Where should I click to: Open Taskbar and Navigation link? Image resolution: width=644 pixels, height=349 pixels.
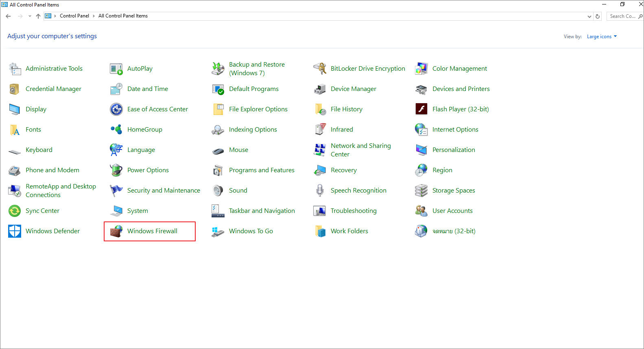coord(262,211)
